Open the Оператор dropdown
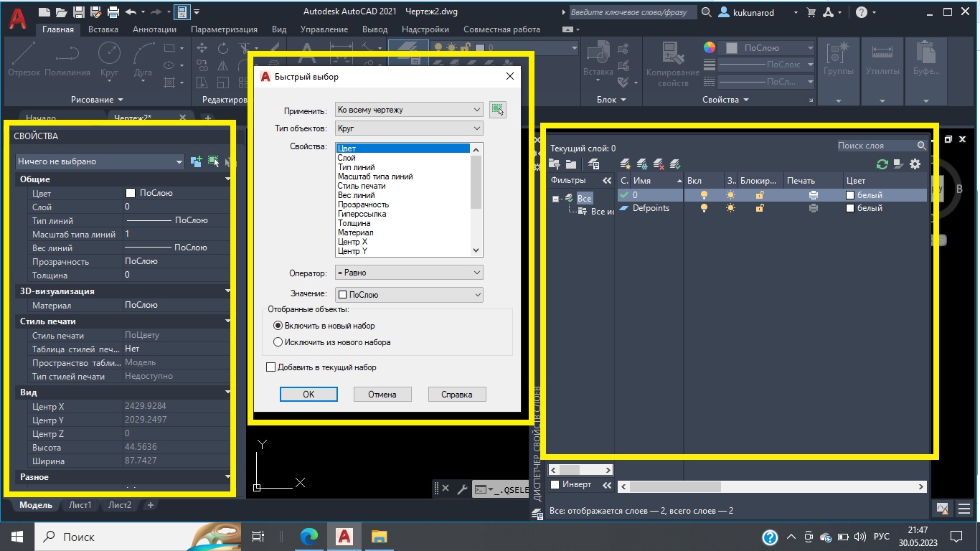The width and height of the screenshot is (980, 551). 409,273
